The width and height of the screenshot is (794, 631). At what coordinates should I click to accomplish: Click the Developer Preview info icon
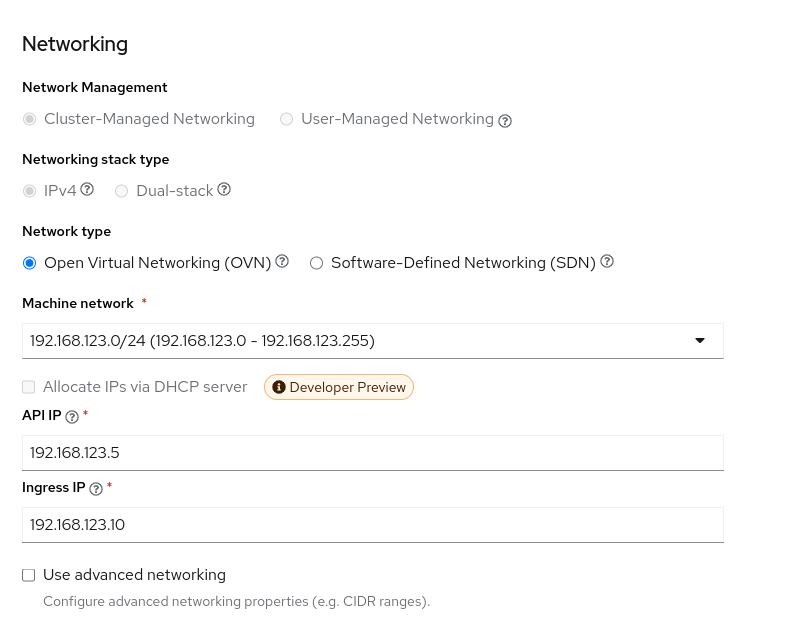coord(279,387)
